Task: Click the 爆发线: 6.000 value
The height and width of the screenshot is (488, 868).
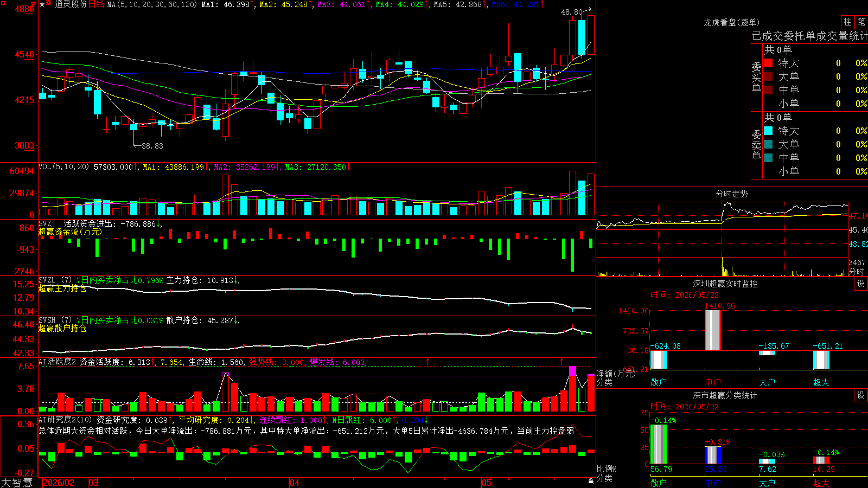Action: tap(338, 362)
